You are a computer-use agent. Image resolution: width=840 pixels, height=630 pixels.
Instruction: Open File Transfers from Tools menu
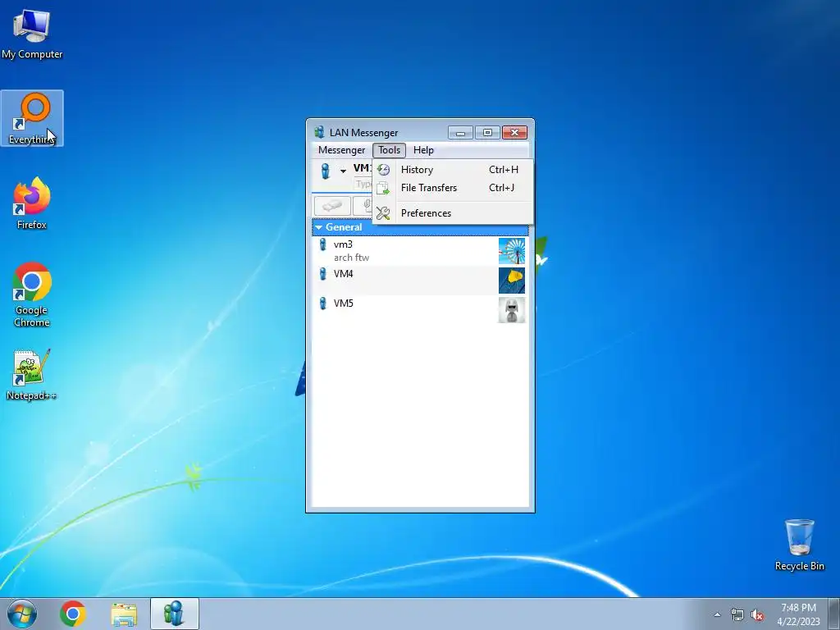[452, 188]
